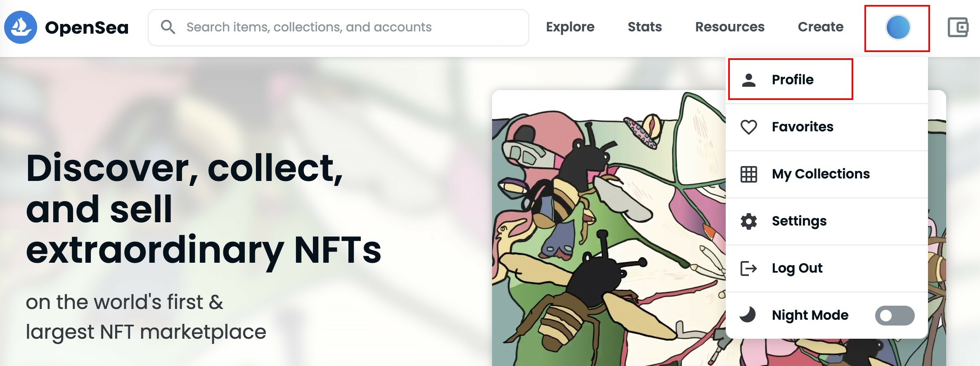Image resolution: width=980 pixels, height=366 pixels.
Task: Click the My Collections grid icon
Action: pos(748,174)
